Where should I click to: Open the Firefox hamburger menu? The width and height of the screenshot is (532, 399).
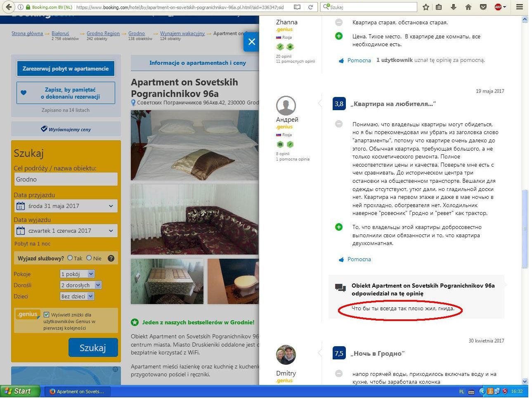tap(520, 7)
